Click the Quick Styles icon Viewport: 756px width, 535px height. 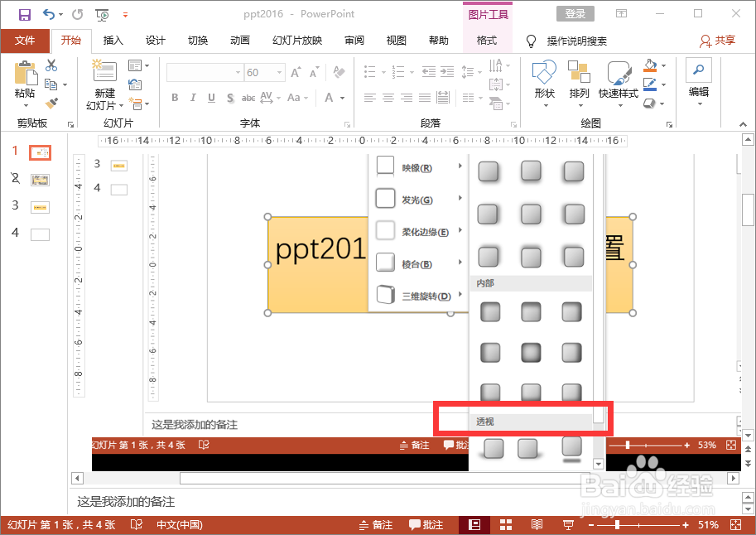click(619, 73)
